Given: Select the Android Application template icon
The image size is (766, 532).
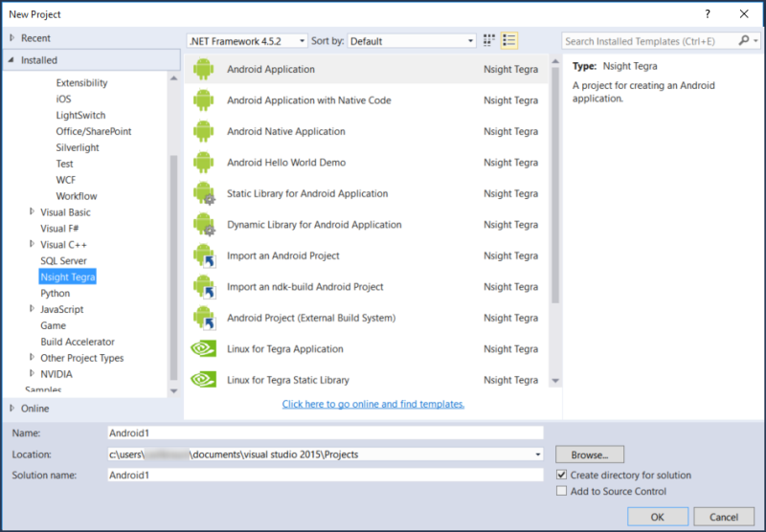Looking at the screenshot, I should 203,69.
